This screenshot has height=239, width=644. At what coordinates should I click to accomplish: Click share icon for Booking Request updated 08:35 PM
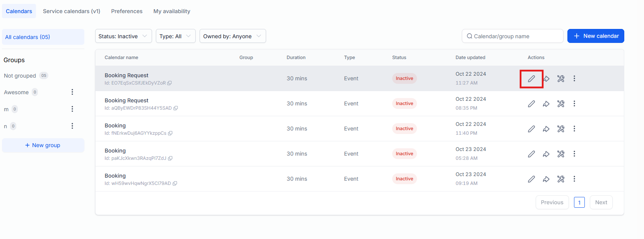pyautogui.click(x=546, y=104)
